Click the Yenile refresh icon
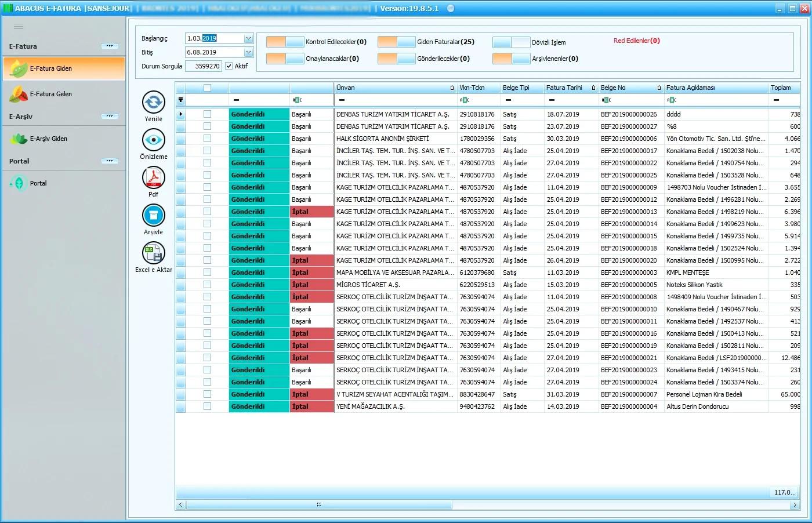 point(154,102)
